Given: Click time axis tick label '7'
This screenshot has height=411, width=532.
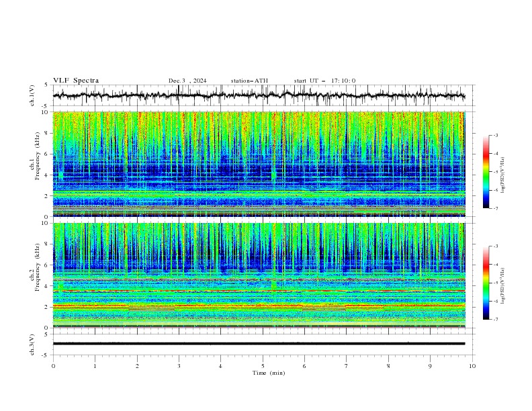Looking at the screenshot, I should (x=347, y=366).
